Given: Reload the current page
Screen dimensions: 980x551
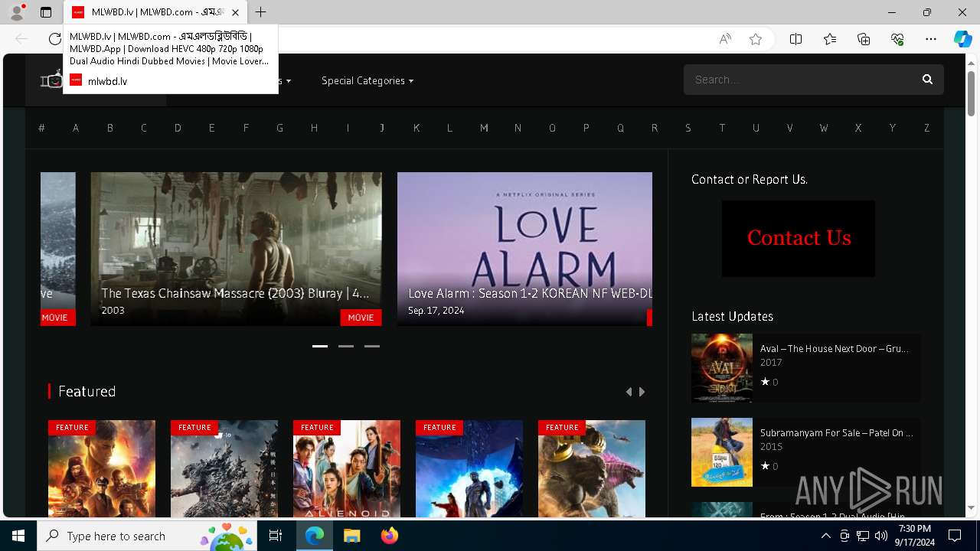Looking at the screenshot, I should coord(54,39).
